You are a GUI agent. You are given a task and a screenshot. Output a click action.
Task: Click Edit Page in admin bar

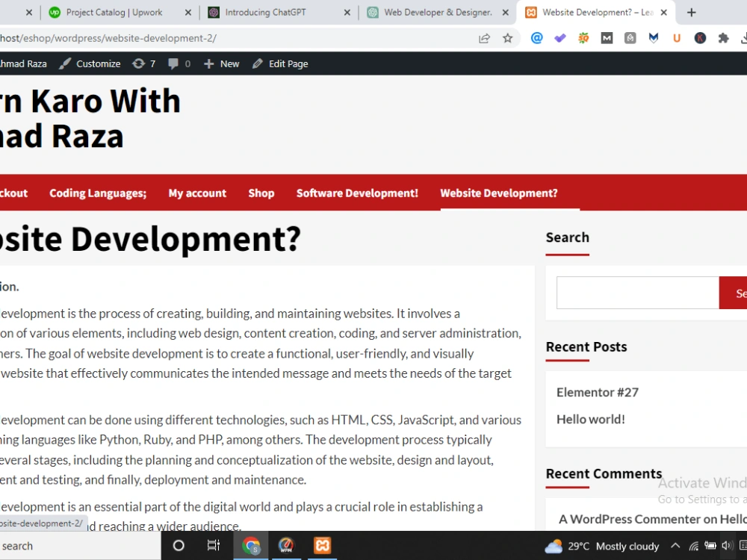coord(280,63)
